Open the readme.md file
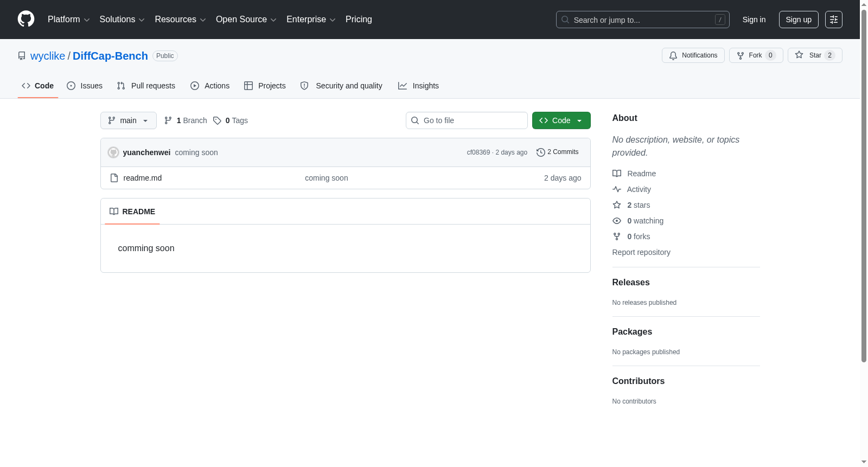The width and height of the screenshot is (868, 467). pyautogui.click(x=143, y=178)
